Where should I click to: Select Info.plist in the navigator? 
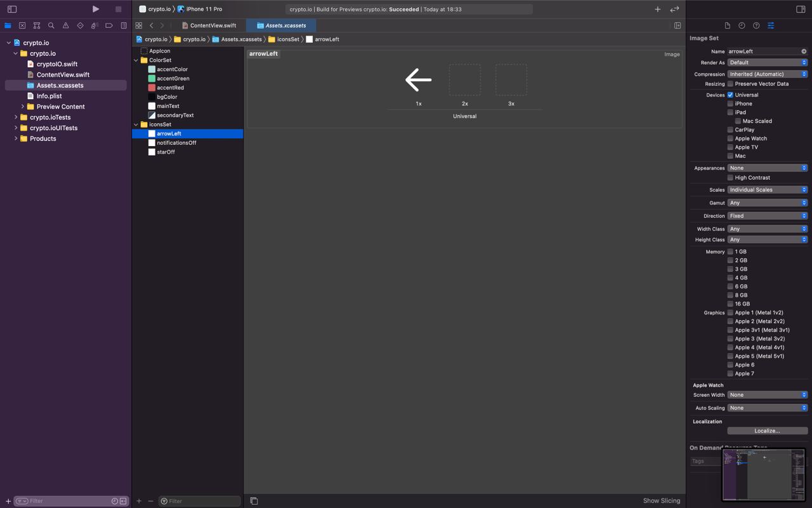(49, 96)
